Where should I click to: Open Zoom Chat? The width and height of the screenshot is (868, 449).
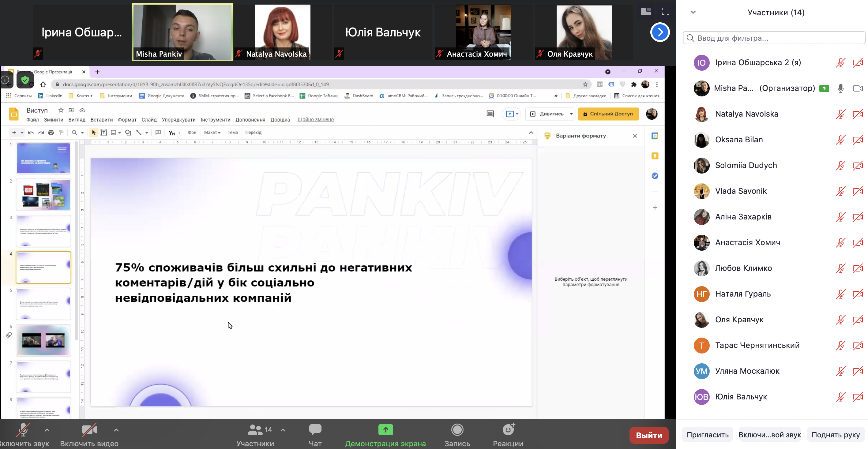(x=315, y=435)
